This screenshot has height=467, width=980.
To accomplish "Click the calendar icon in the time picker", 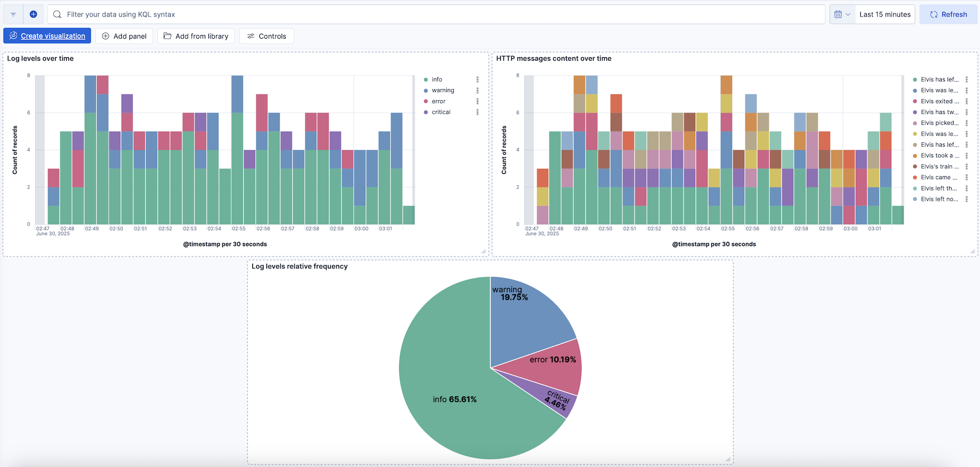I will (838, 14).
